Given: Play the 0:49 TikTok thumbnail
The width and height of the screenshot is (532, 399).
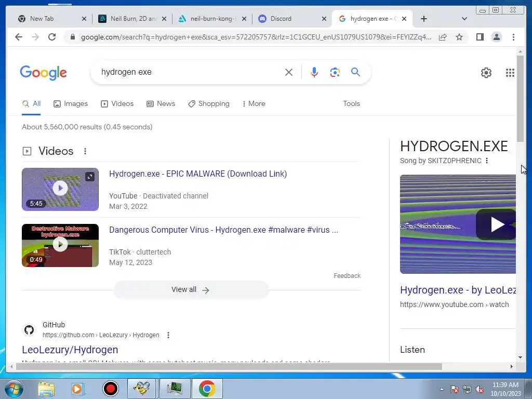Looking at the screenshot, I should (60, 245).
